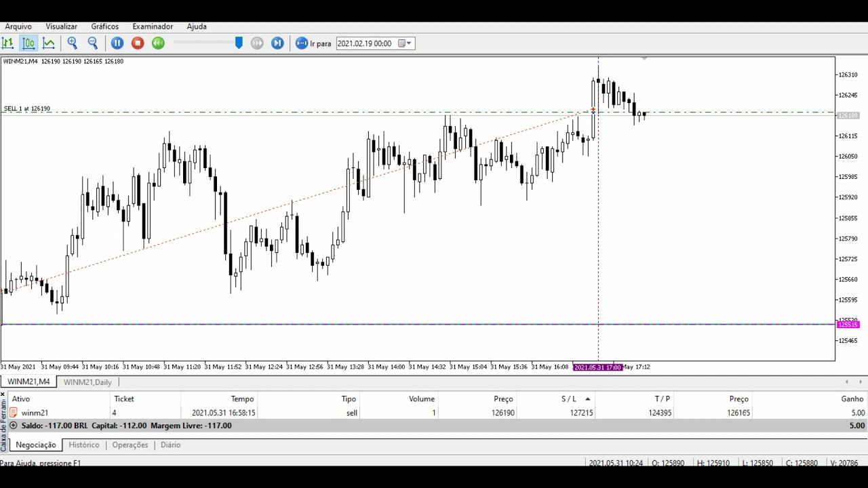Stop the visual testing
This screenshot has width=868, height=488.
(138, 43)
